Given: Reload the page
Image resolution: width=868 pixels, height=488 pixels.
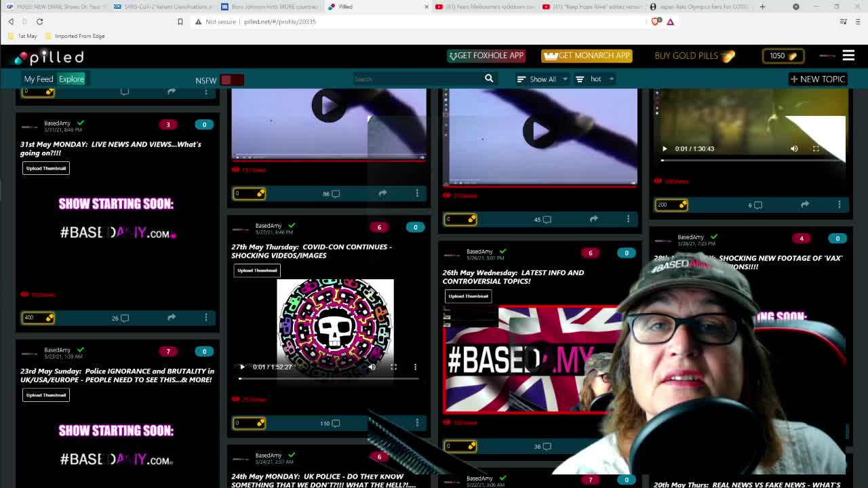Looking at the screenshot, I should pos(39,22).
